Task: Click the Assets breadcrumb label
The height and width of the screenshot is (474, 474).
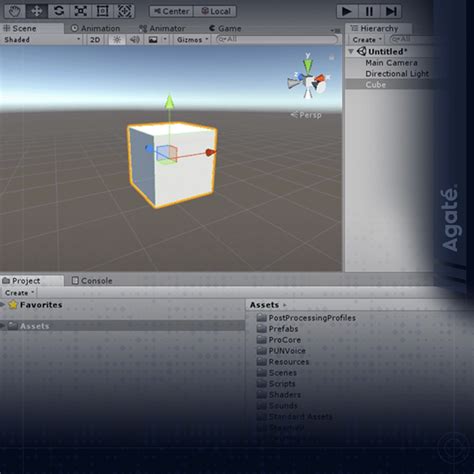Action: (x=264, y=305)
